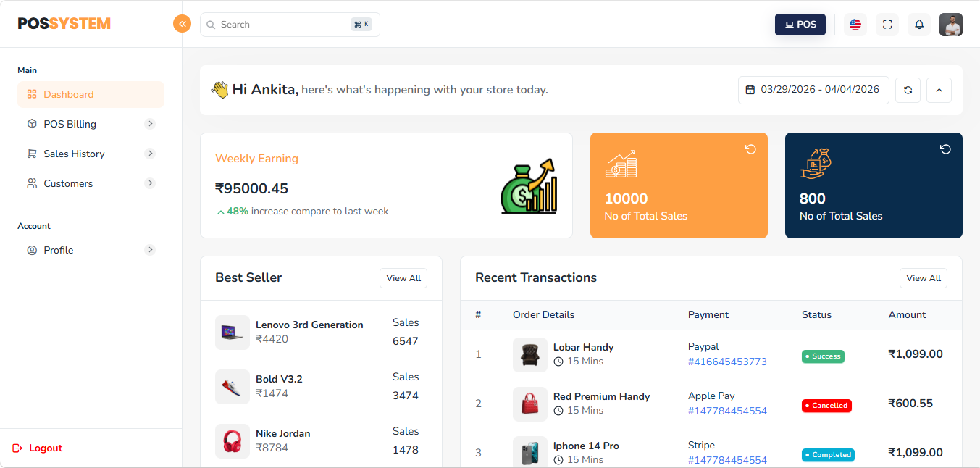Open the US flag language selector
The height and width of the screenshot is (468, 980).
point(855,25)
